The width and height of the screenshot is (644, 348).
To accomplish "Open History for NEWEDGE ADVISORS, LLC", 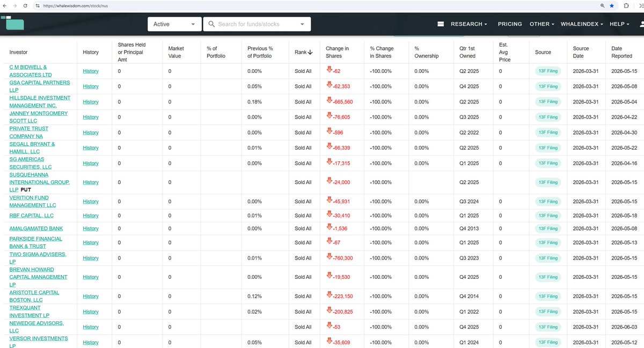I will tap(91, 327).
